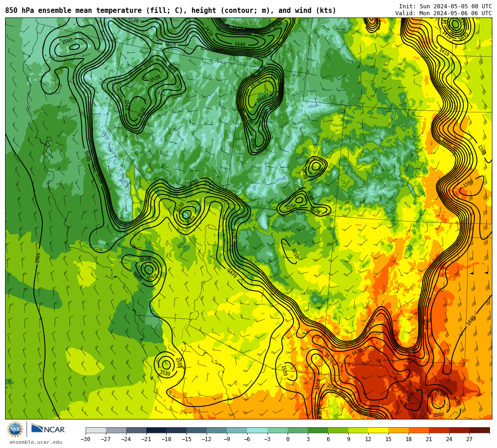Viewport: 497px width, 448px height.
Task: Click the −27 colorbar tick label
Action: click(106, 439)
